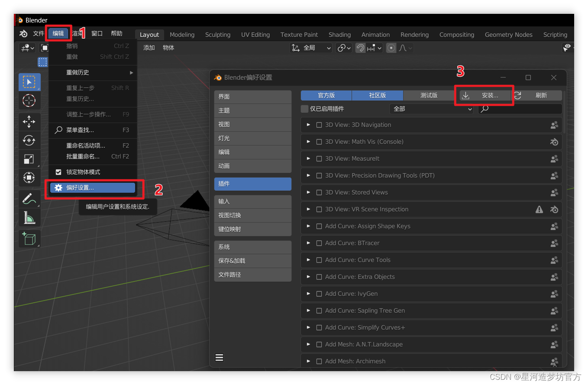Click the preferences list vertical scrollbar

[564, 112]
